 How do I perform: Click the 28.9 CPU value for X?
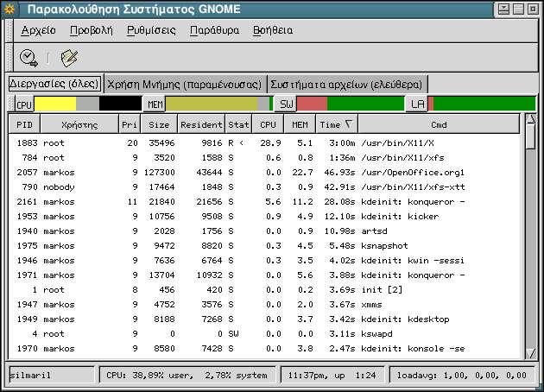point(270,143)
